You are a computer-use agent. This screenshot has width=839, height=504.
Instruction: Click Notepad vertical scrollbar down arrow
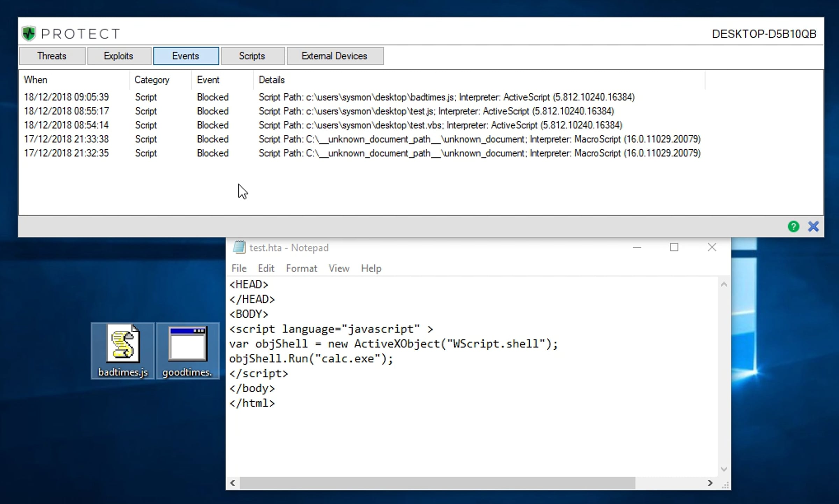click(x=724, y=469)
